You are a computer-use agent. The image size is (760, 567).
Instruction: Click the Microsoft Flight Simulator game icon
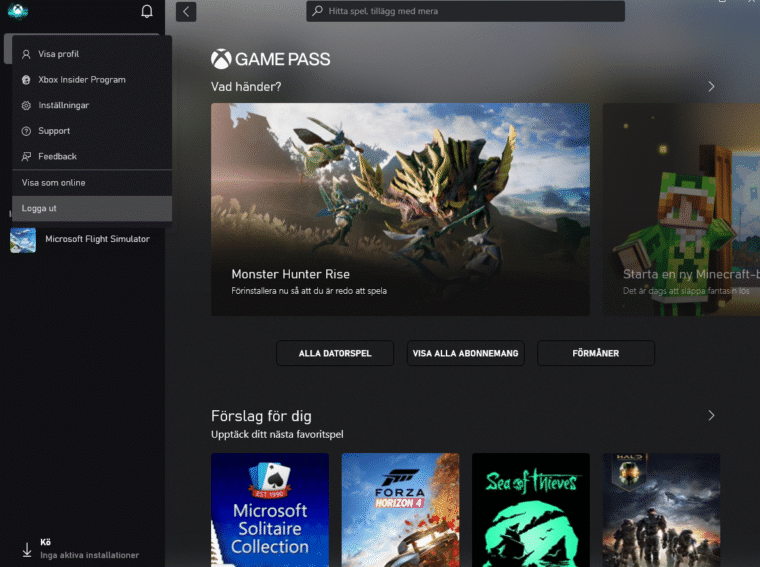tap(23, 240)
